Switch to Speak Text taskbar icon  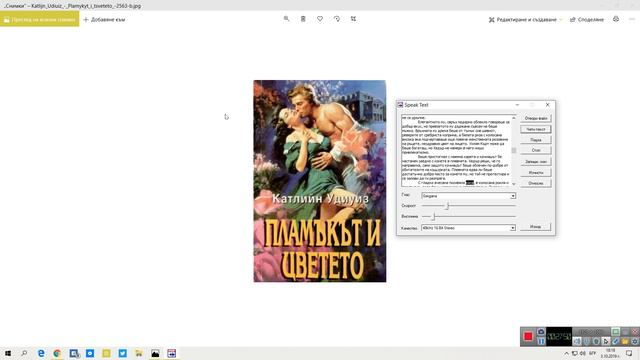click(x=171, y=353)
